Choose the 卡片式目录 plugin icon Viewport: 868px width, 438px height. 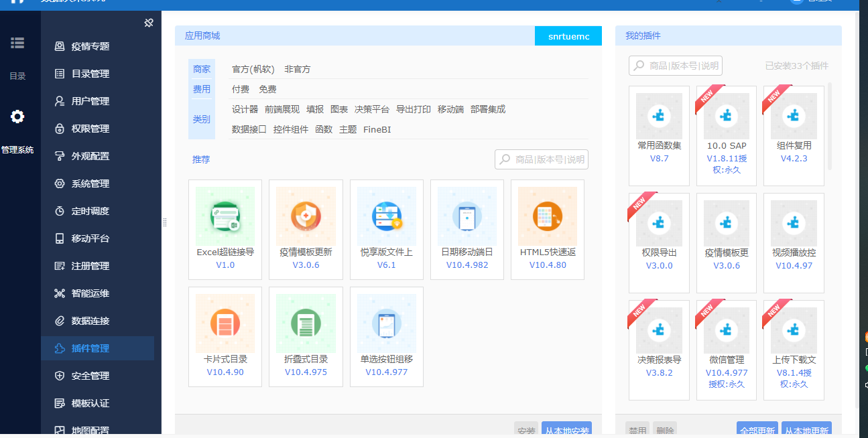click(225, 323)
